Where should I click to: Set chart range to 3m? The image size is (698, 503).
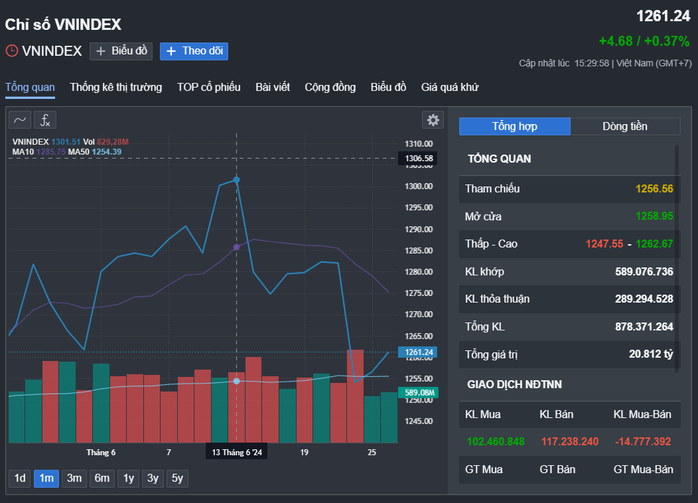74,479
